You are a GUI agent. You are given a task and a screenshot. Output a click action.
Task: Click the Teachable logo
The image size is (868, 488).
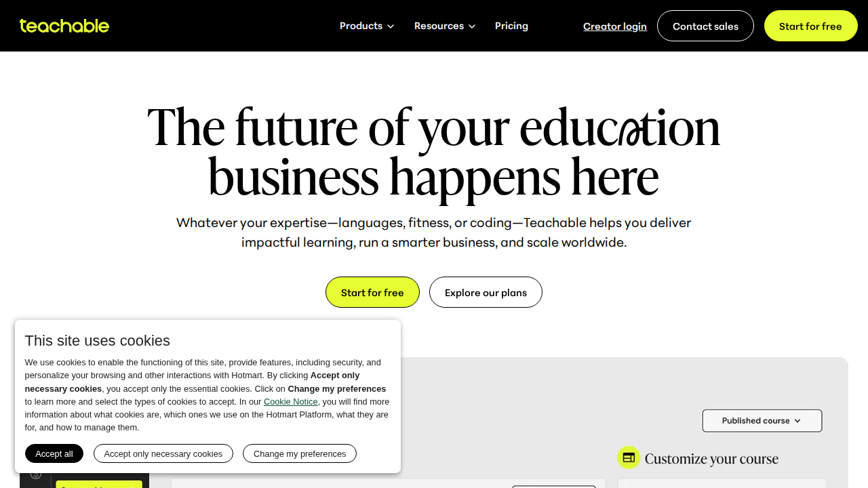(x=64, y=26)
